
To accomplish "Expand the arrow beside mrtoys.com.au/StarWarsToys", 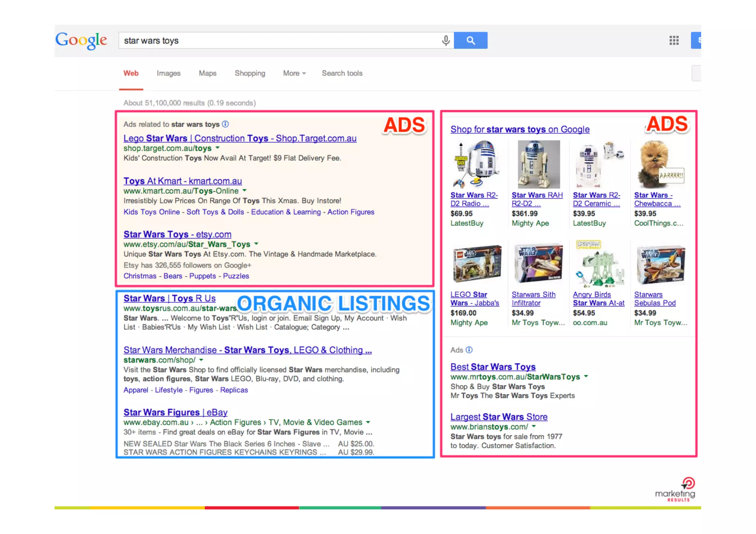I will [x=586, y=376].
